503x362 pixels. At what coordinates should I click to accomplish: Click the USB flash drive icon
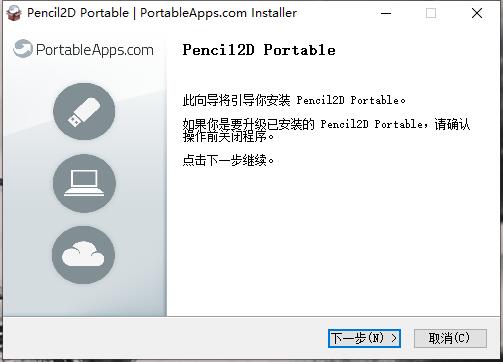(x=84, y=111)
